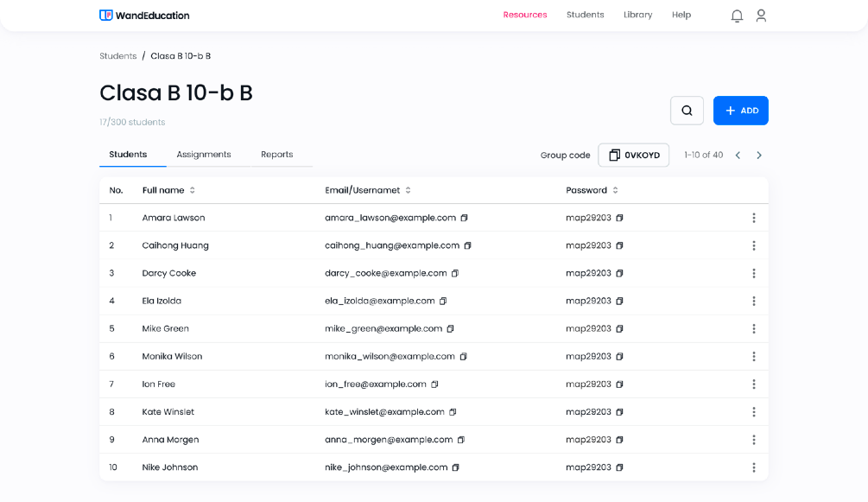Open the user profile icon
Viewport: 868px width, 502px height.
coord(761,16)
